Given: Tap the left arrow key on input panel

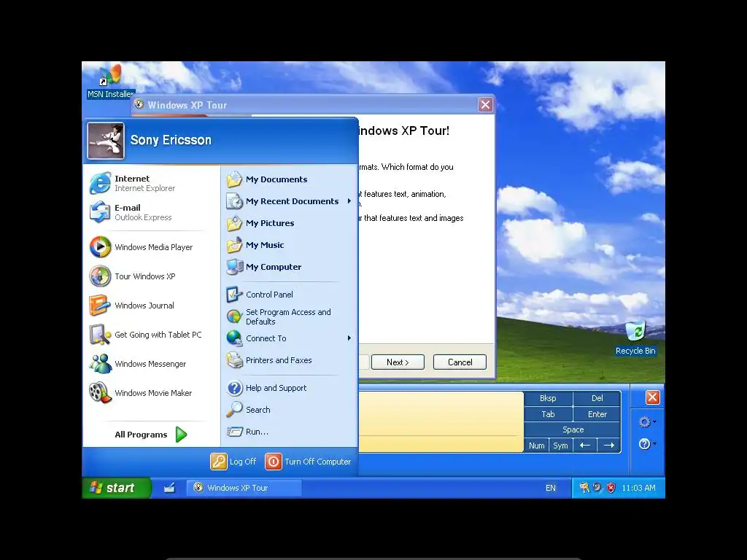Looking at the screenshot, I should click(585, 446).
